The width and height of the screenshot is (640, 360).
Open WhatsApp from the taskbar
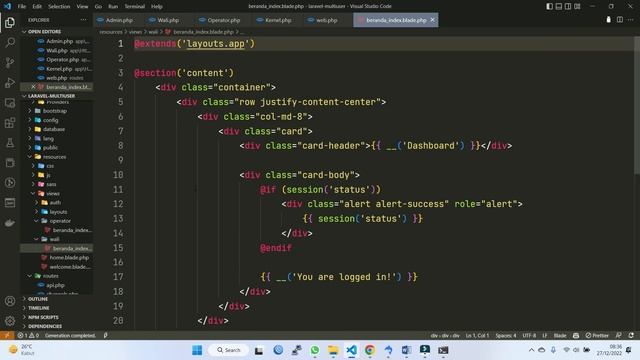(315, 350)
